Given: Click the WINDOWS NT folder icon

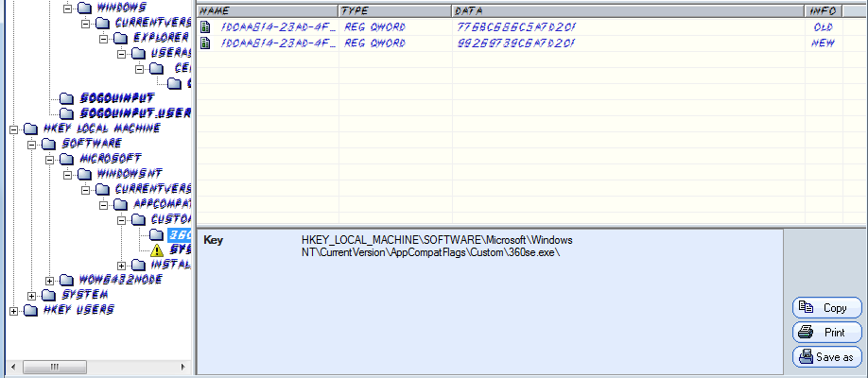Looking at the screenshot, I should 85,174.
